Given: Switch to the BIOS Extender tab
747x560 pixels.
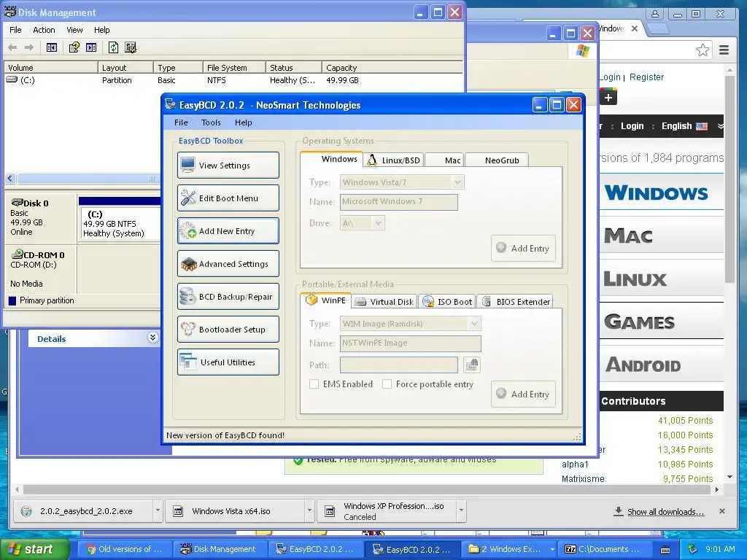Looking at the screenshot, I should [515, 301].
